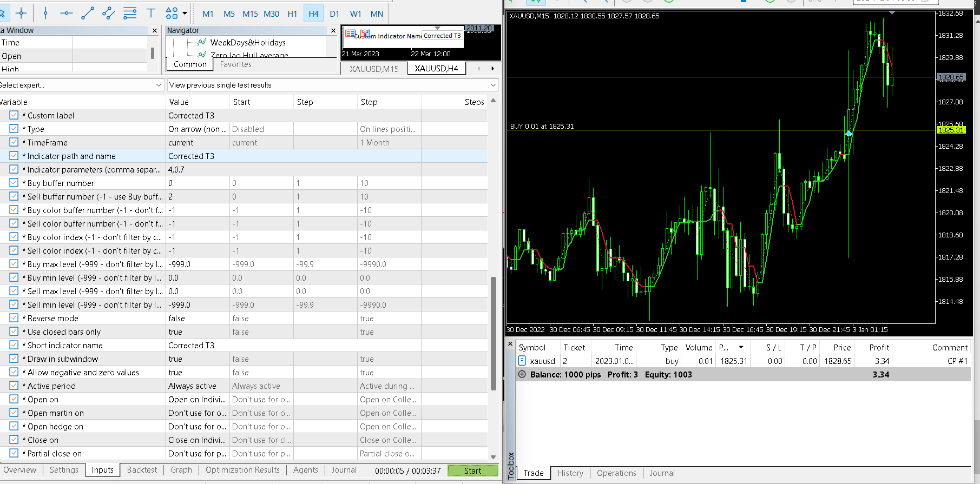Close the Toolbox panel

[510, 343]
